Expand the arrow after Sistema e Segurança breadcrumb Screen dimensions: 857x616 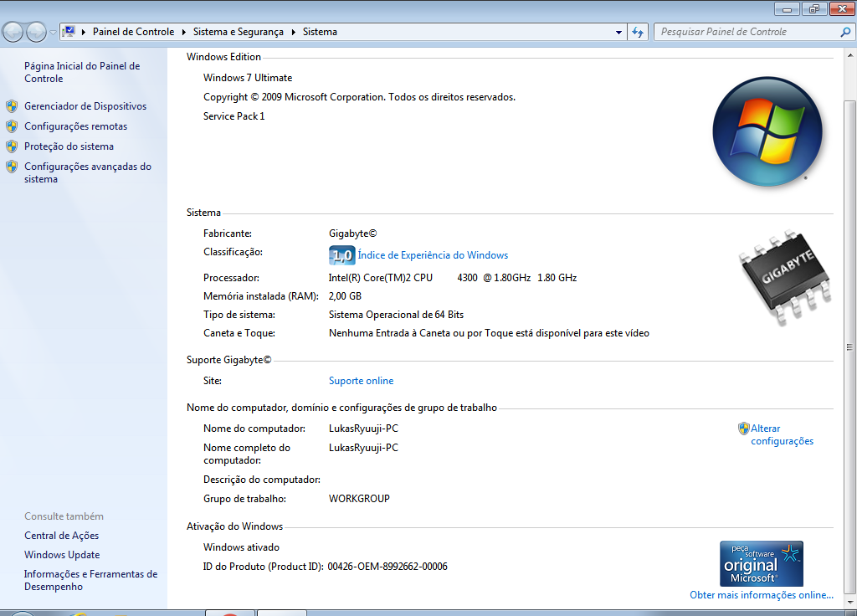(x=294, y=33)
